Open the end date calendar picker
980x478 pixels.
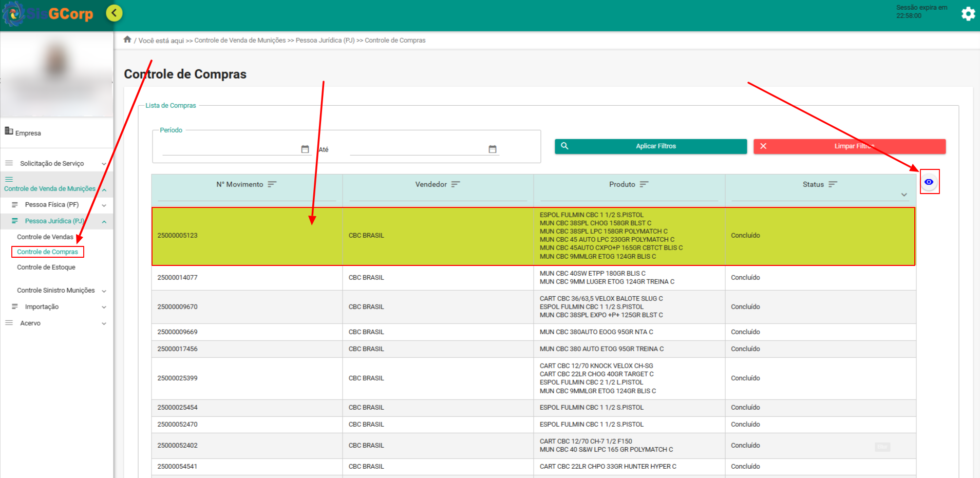tap(493, 149)
